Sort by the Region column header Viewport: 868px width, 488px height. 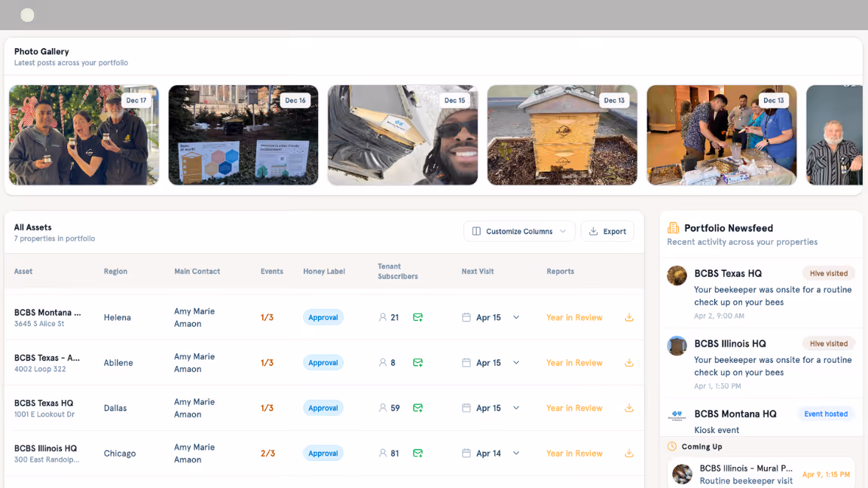point(116,272)
